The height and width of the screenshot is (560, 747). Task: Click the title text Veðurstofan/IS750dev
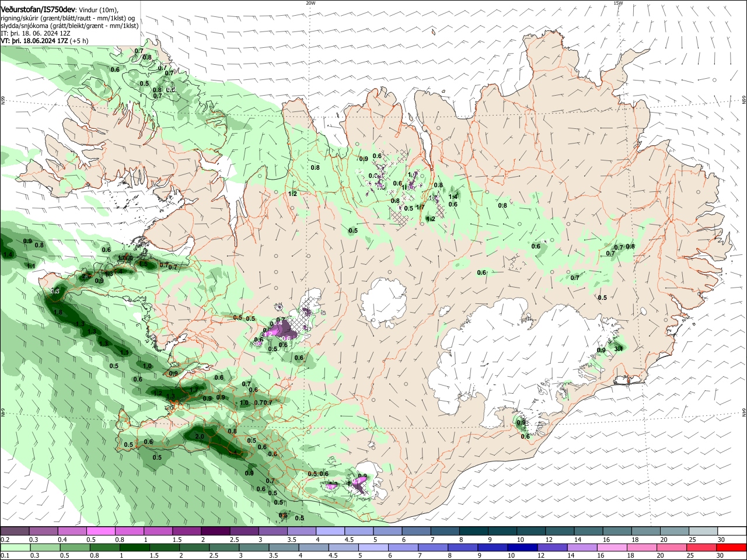click(38, 9)
